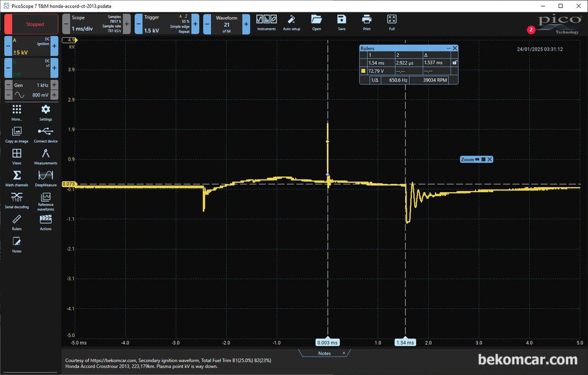Open the Scope 1 ms/div settings panel

click(96, 24)
